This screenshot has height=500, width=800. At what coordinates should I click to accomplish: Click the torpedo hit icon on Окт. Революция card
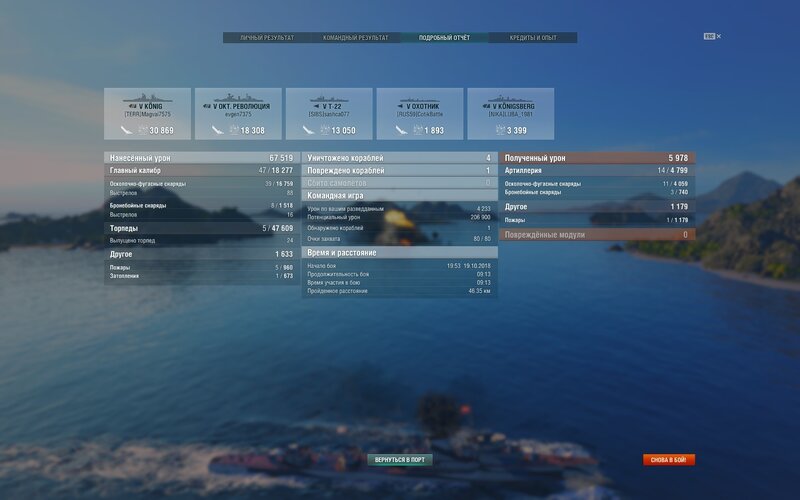pyautogui.click(x=217, y=130)
